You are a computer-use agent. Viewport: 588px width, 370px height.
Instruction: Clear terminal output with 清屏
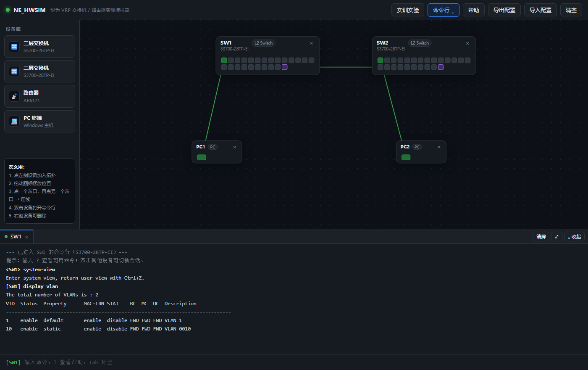click(541, 237)
